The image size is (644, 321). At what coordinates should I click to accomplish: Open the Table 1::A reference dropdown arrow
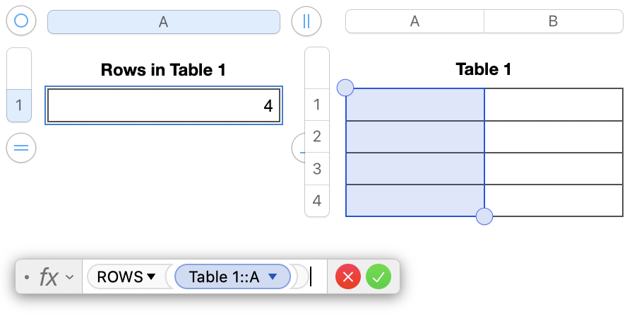[273, 277]
